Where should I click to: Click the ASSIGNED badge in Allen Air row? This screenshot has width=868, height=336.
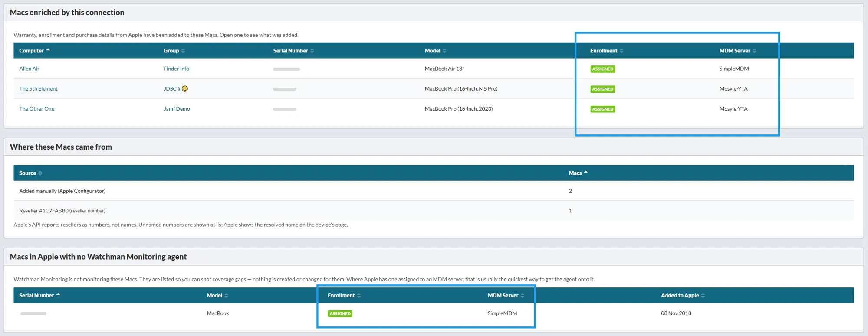[603, 69]
